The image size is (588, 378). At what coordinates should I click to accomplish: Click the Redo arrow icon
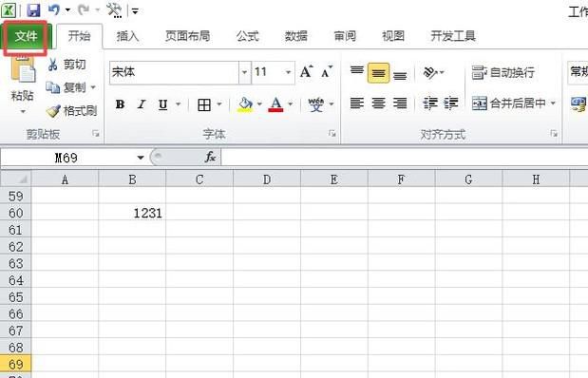click(x=84, y=9)
